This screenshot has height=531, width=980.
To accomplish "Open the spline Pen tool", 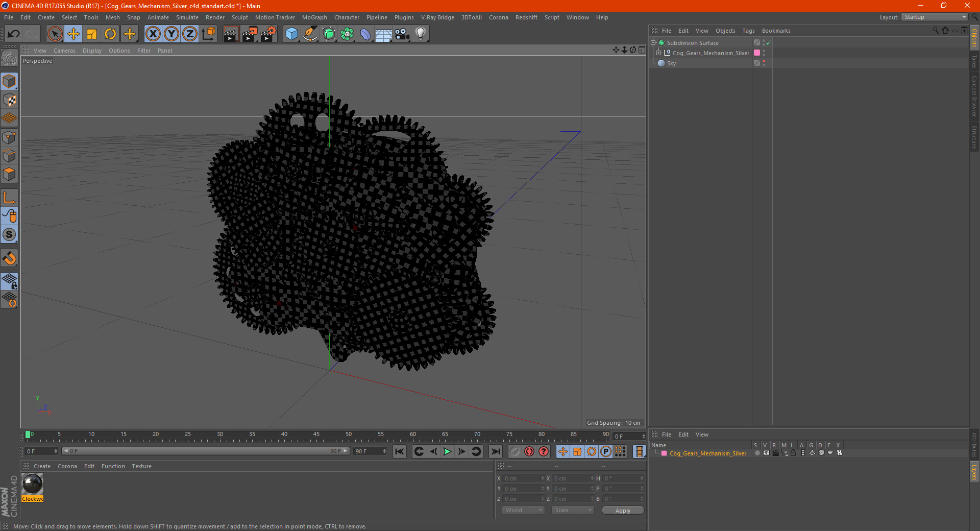I will click(310, 34).
